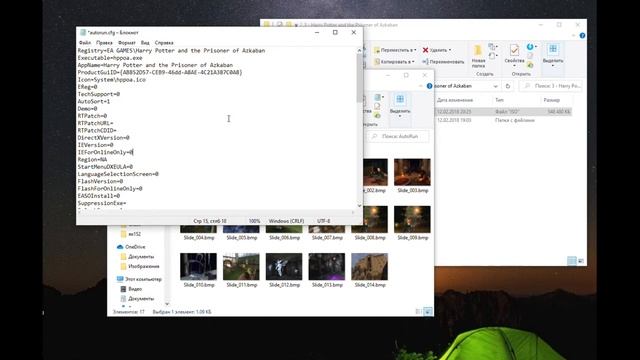Image resolution: width=640 pixels, height=360 pixels.
Task: Click the Notepad scroll-up arrow
Action: click(360, 50)
